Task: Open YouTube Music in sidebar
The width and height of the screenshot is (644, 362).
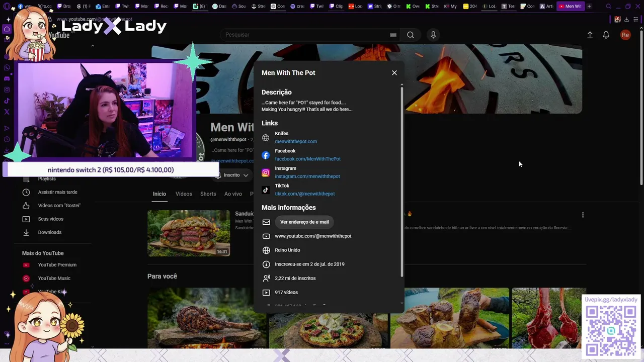Action: (x=54, y=279)
